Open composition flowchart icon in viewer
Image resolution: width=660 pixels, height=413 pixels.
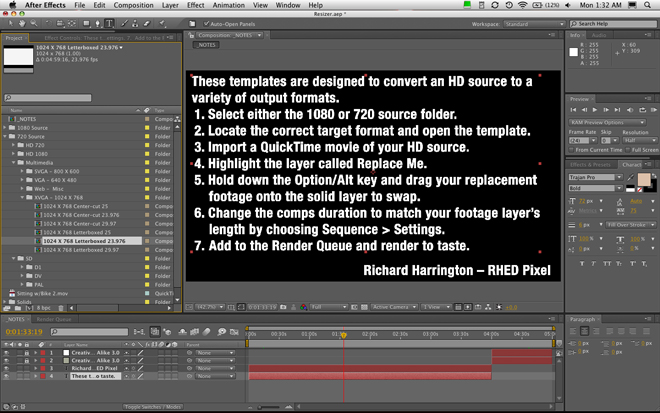(488, 307)
